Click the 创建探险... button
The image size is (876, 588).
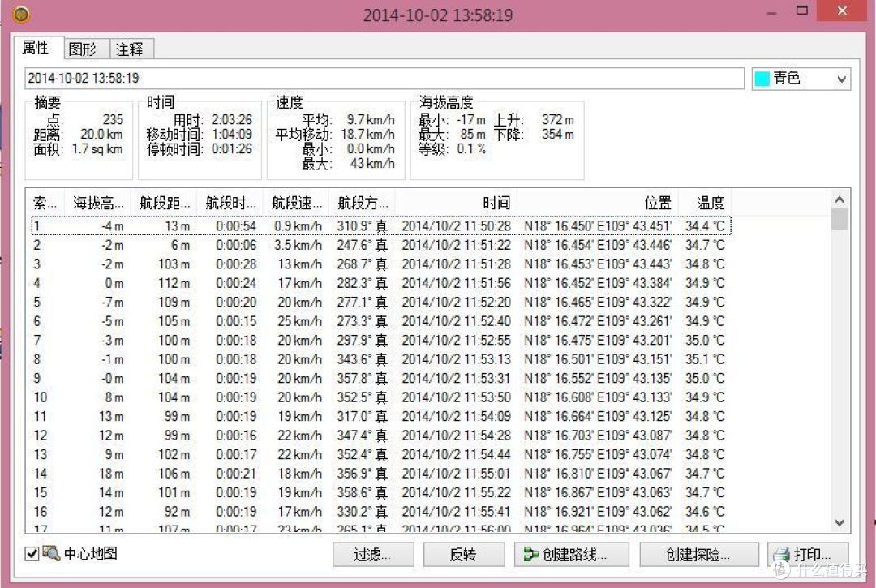coord(699,555)
